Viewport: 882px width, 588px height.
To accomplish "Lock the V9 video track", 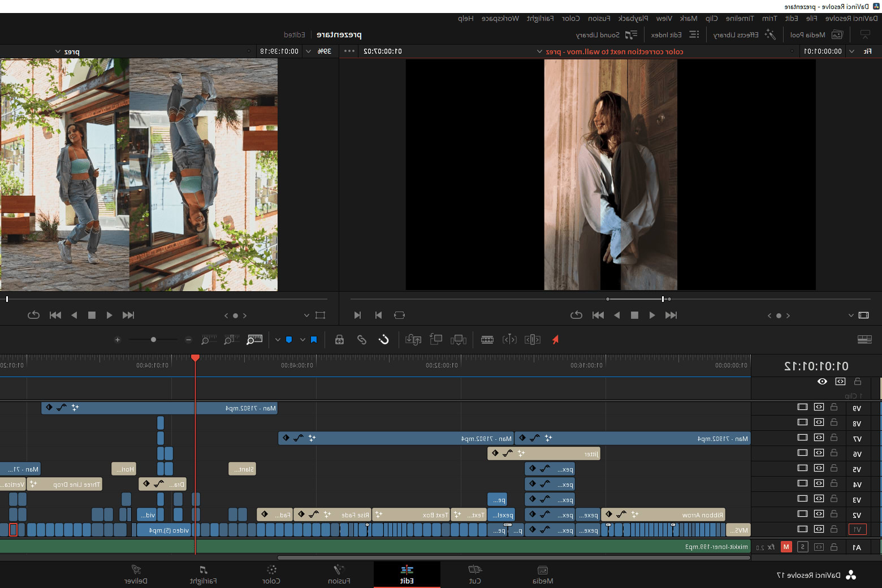I will pos(834,407).
